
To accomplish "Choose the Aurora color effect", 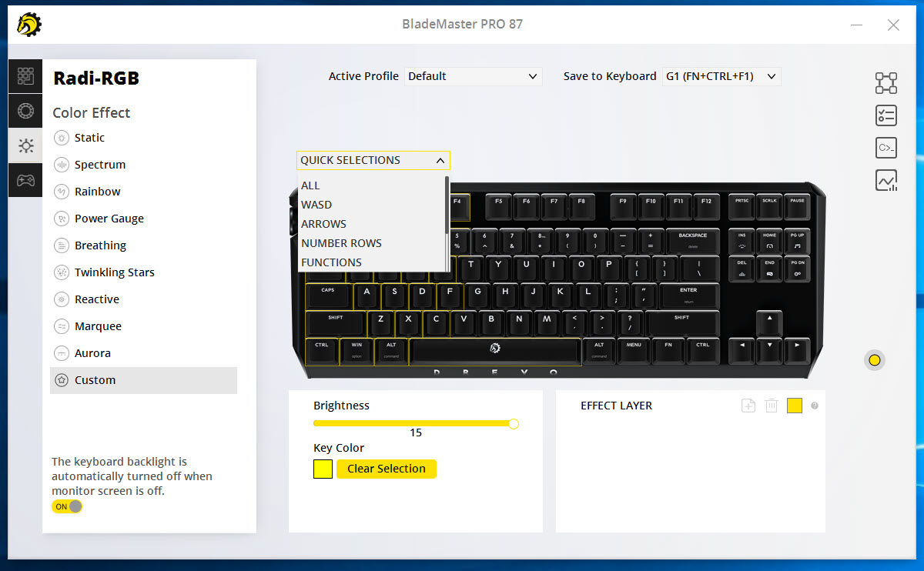I will 143,353.
